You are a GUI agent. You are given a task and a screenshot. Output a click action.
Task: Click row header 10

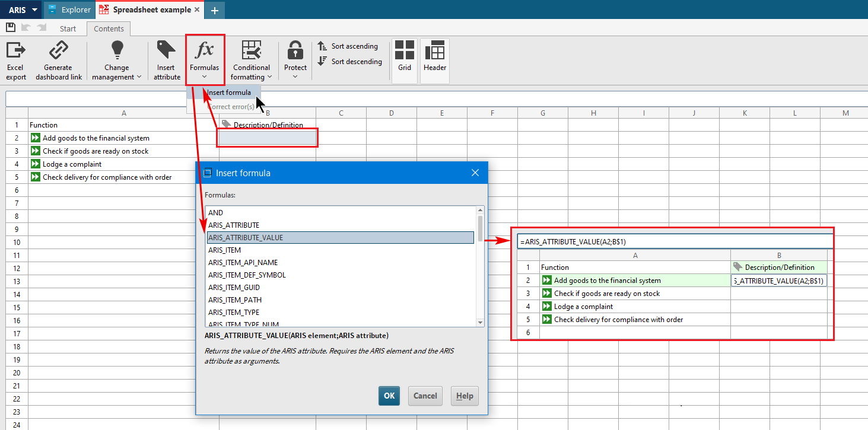pyautogui.click(x=17, y=243)
